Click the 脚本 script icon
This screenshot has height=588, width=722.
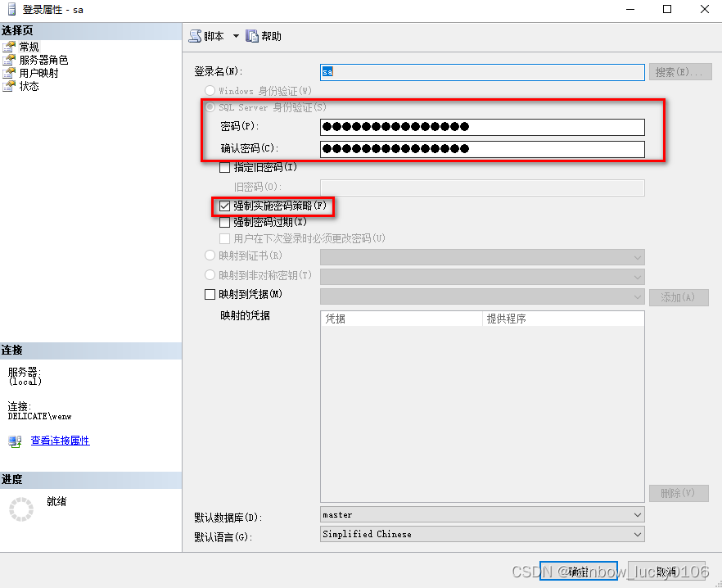click(x=195, y=36)
